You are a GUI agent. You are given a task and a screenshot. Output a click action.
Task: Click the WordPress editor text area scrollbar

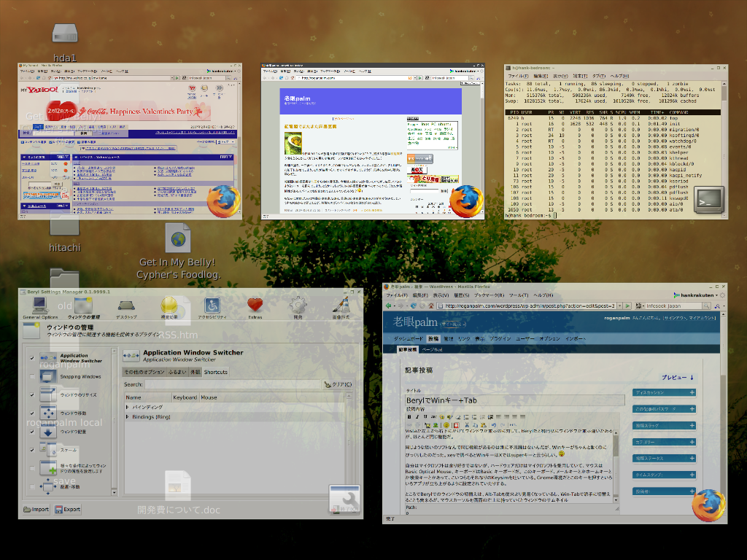pos(616,466)
